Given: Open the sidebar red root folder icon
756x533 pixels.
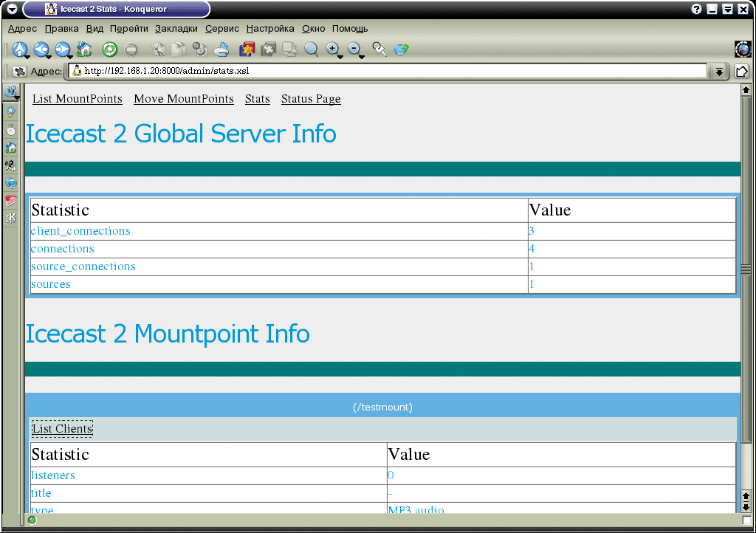Looking at the screenshot, I should tap(10, 201).
